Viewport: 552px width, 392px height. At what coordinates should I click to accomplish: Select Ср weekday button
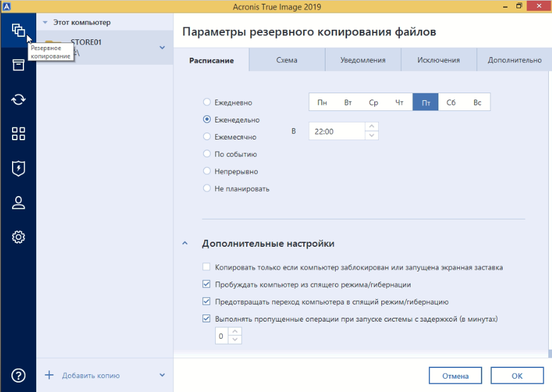tap(374, 102)
